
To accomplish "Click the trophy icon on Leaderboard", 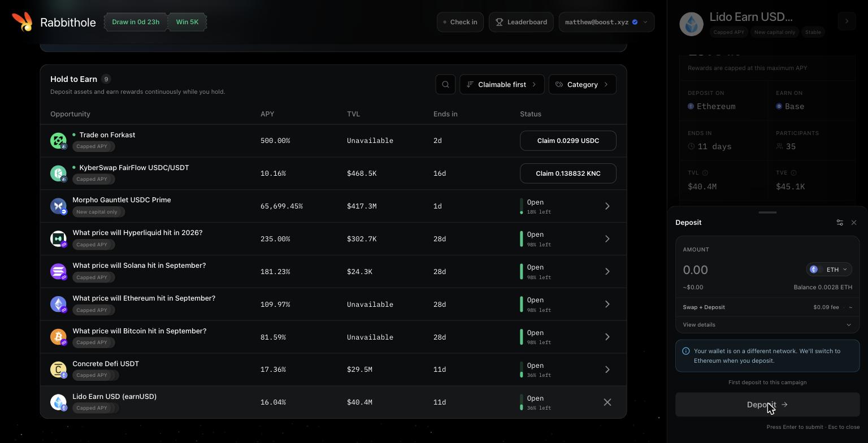I will 500,22.
